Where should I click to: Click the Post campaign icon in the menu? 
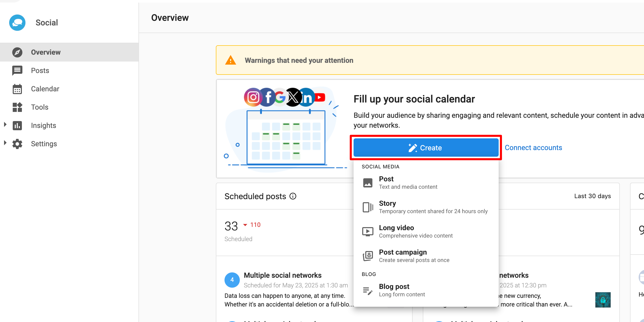coord(368,256)
